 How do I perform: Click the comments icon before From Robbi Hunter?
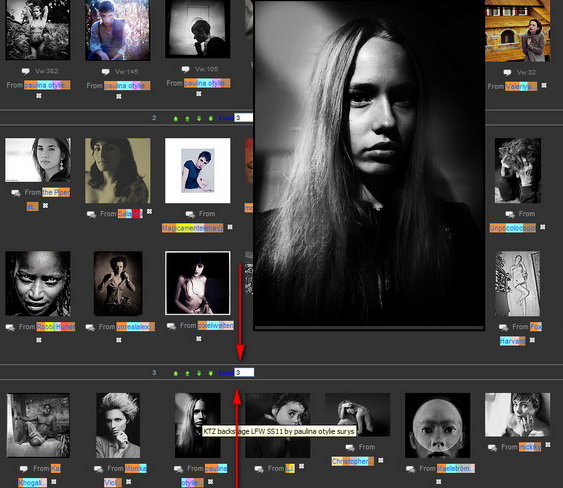[x=10, y=327]
